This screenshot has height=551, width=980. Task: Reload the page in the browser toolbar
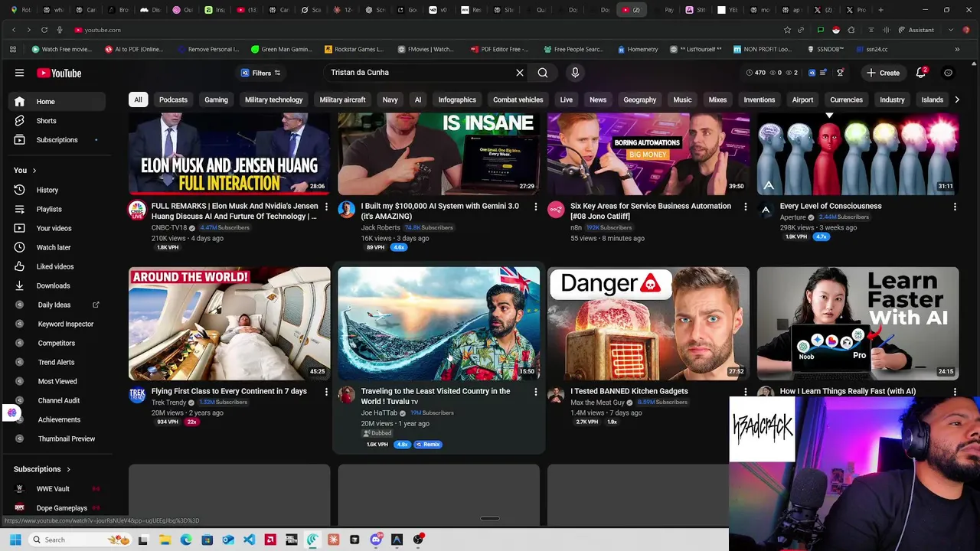point(44,30)
